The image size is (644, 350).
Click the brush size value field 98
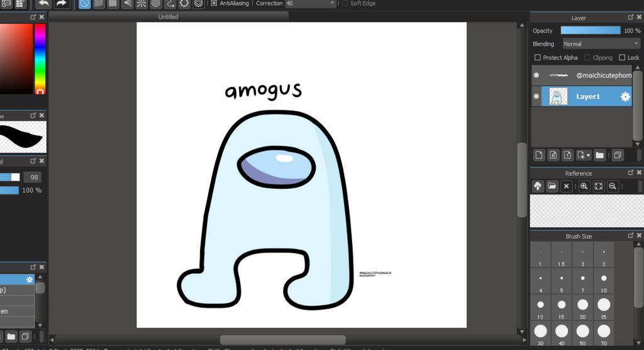tap(34, 178)
